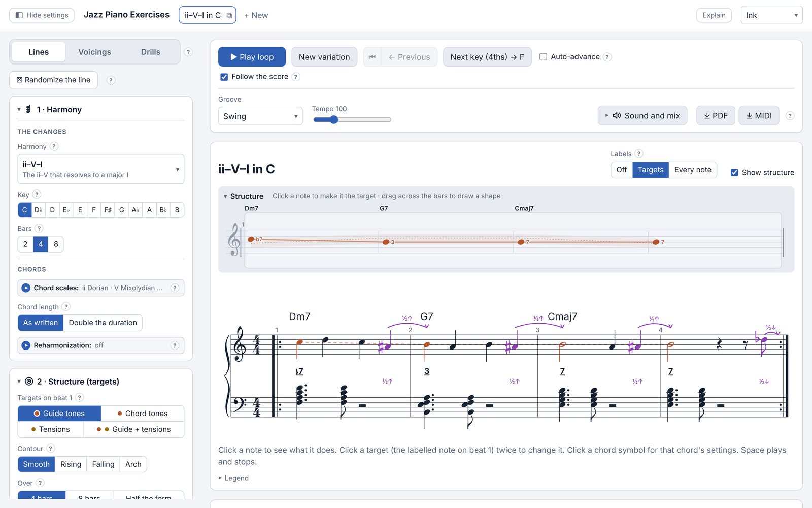
Task: Click the last bar's target dot labeled 7
Action: (656, 242)
